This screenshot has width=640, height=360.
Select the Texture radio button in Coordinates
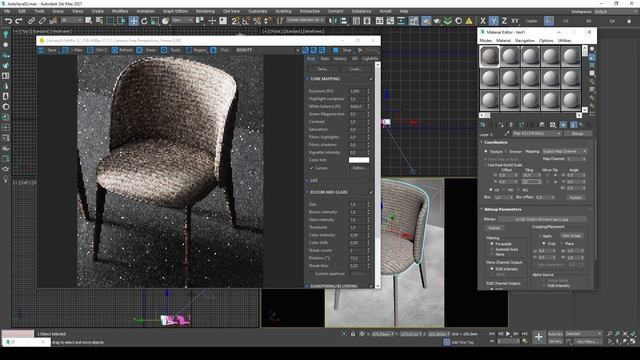[x=486, y=151]
